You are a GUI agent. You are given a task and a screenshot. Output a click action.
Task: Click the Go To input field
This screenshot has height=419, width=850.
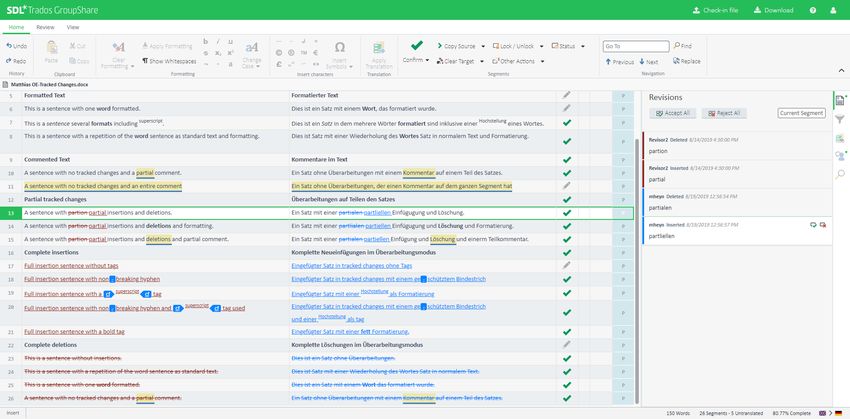click(x=636, y=46)
